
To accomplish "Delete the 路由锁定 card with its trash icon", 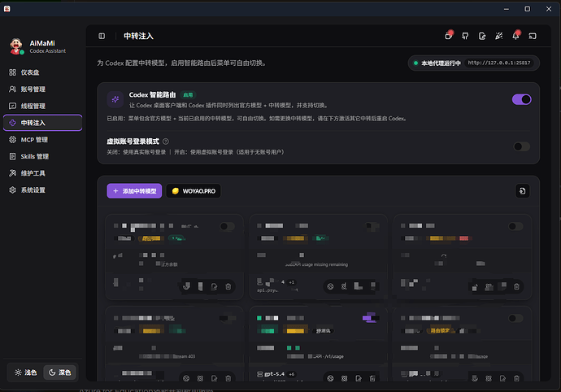I will tap(516, 378).
